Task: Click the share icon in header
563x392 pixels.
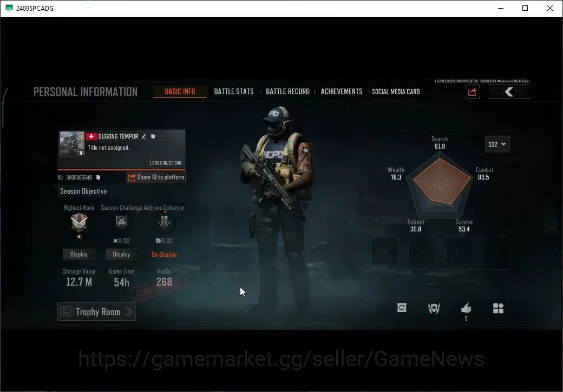Action: 472,92
